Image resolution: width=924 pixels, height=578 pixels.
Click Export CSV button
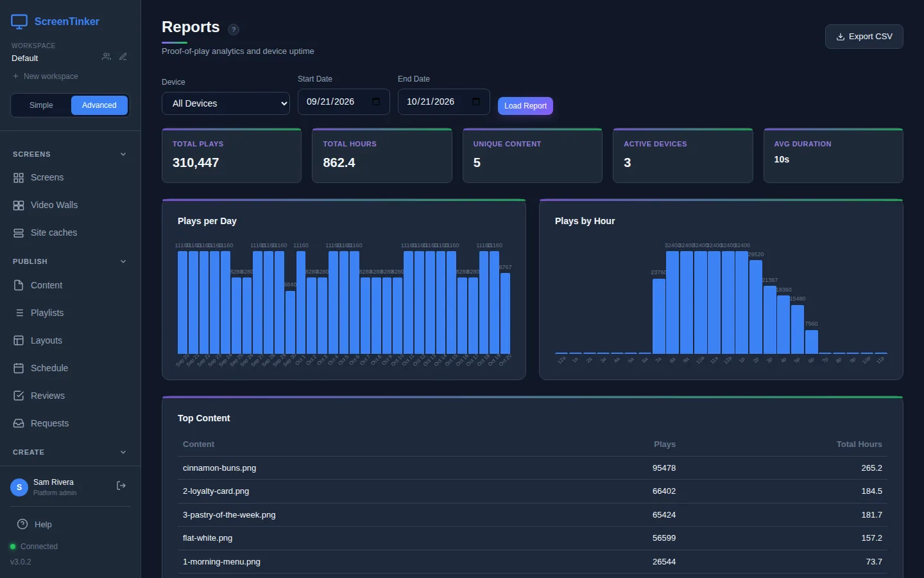coord(864,37)
